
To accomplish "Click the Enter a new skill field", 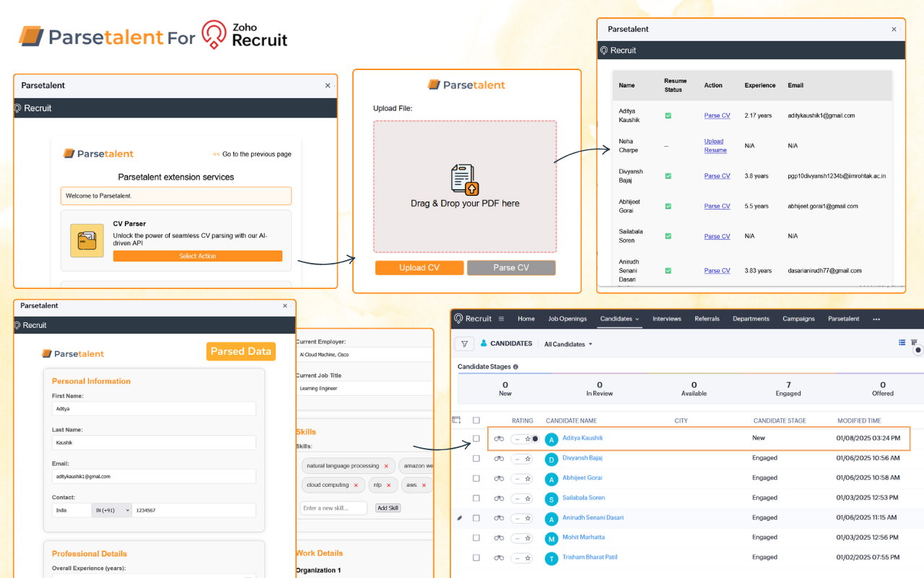I will (334, 509).
